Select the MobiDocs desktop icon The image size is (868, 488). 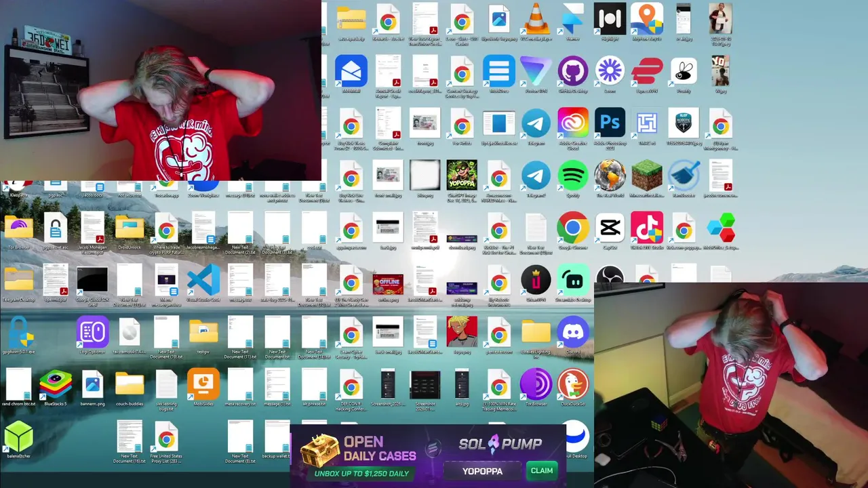[x=499, y=72]
